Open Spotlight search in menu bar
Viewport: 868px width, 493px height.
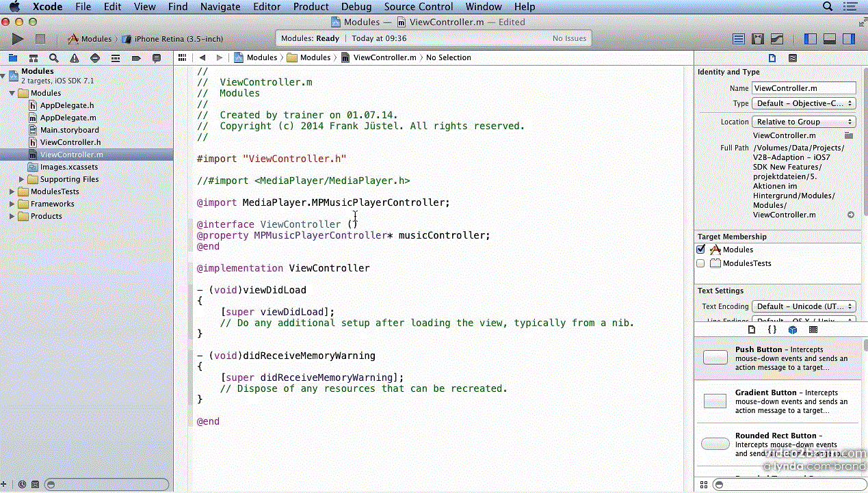(828, 7)
